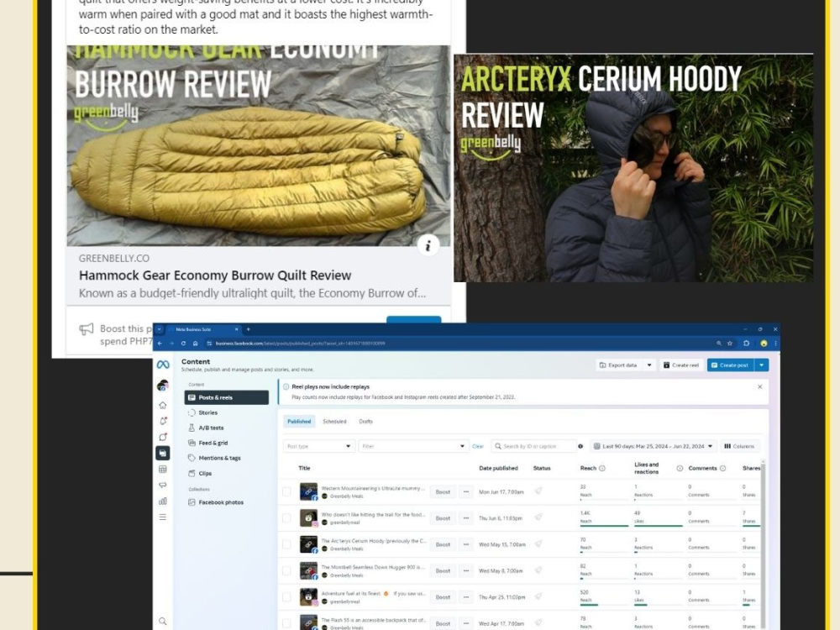The image size is (840, 630).
Task: Open the Last 90 days date range dropdown
Action: click(x=653, y=446)
